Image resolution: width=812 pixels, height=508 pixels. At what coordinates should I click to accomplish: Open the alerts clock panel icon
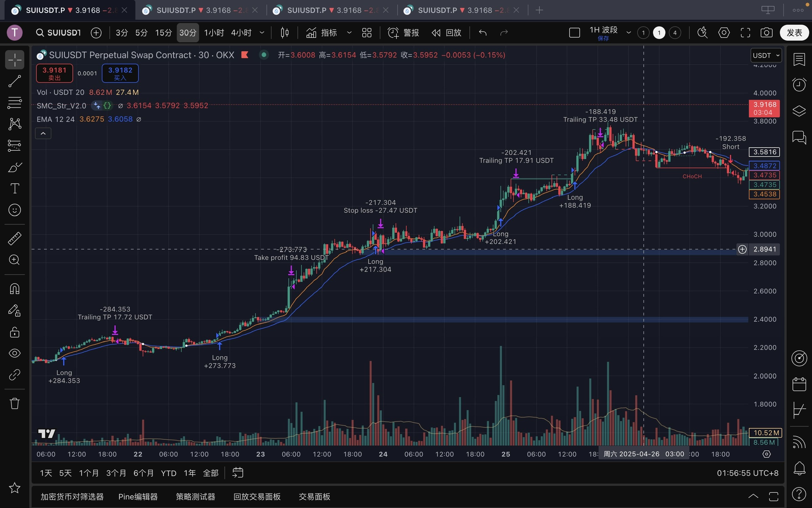799,84
